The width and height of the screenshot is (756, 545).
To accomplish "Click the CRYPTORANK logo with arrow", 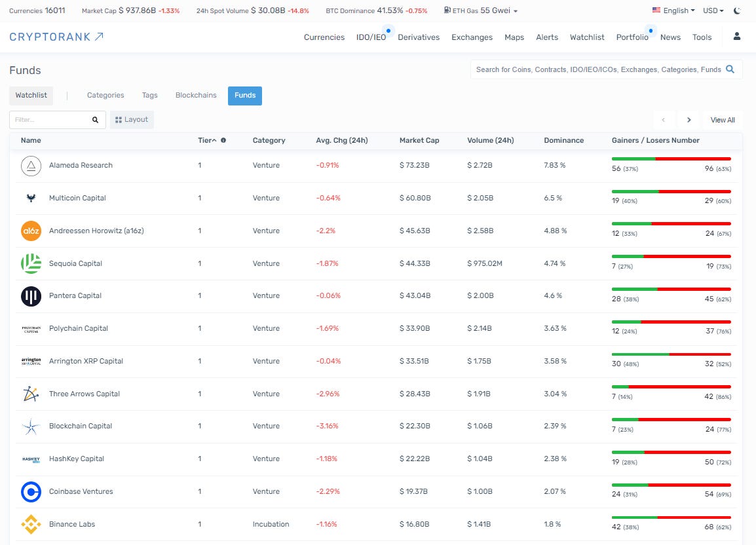I will point(56,37).
